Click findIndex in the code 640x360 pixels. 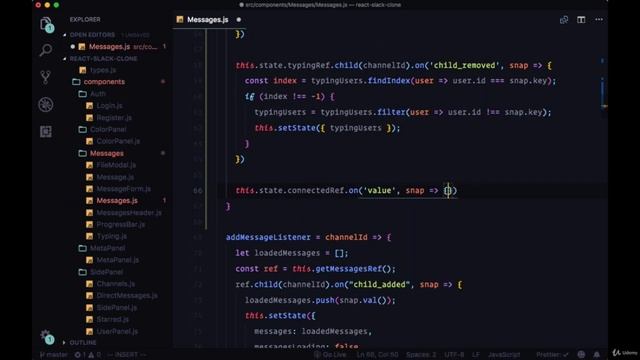point(389,81)
